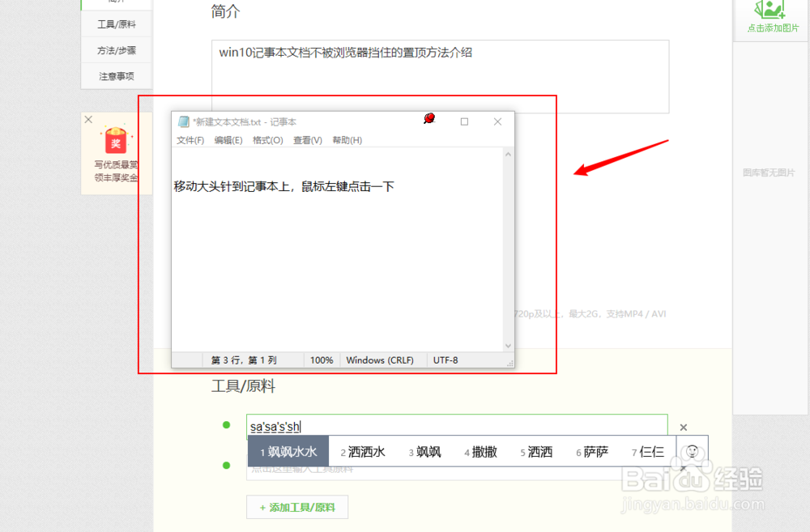The width and height of the screenshot is (810, 532).
Task: Click the Windows (CRLF) indicator in status bar
Action: [x=382, y=360]
